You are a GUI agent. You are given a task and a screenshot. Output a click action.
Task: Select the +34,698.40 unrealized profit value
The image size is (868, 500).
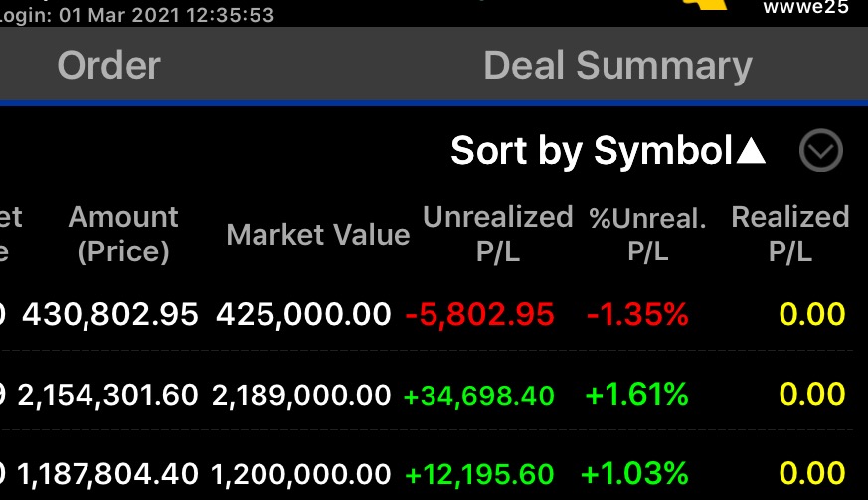coord(478,396)
